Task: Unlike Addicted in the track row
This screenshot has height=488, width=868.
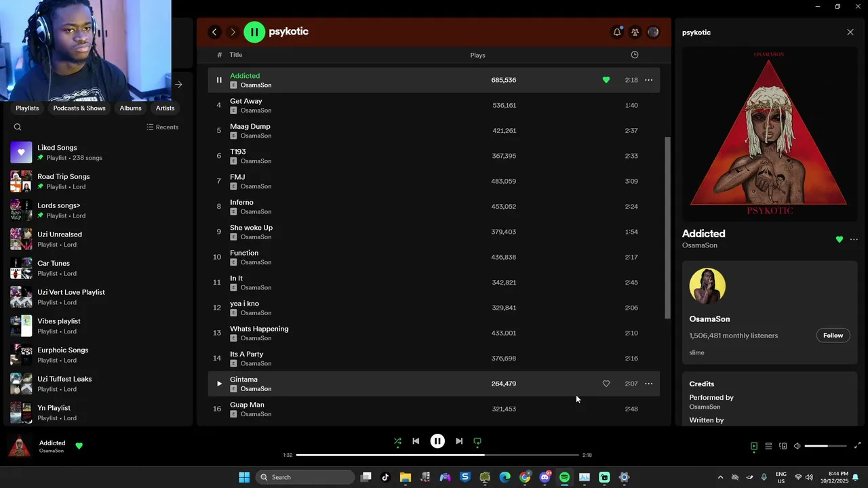Action: [606, 80]
